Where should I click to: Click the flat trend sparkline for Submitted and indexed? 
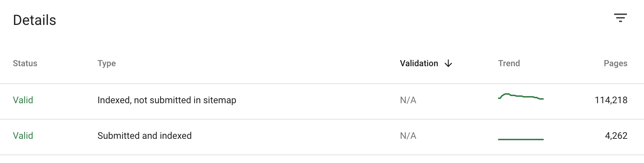click(521, 139)
